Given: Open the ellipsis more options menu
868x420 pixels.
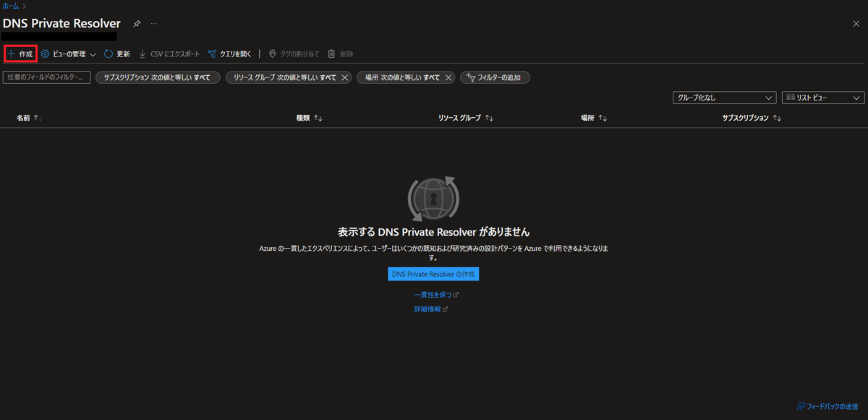Looking at the screenshot, I should [153, 24].
